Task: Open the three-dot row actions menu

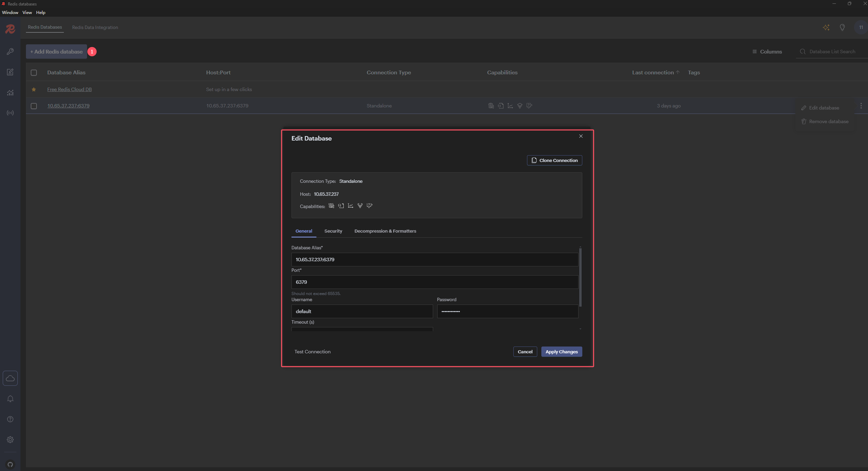Action: 861,106
